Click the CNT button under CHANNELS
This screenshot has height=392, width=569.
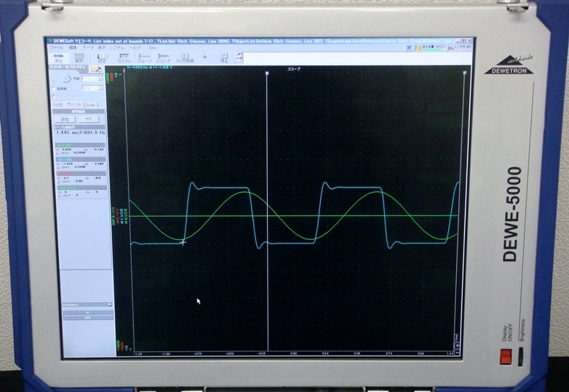coord(87,318)
